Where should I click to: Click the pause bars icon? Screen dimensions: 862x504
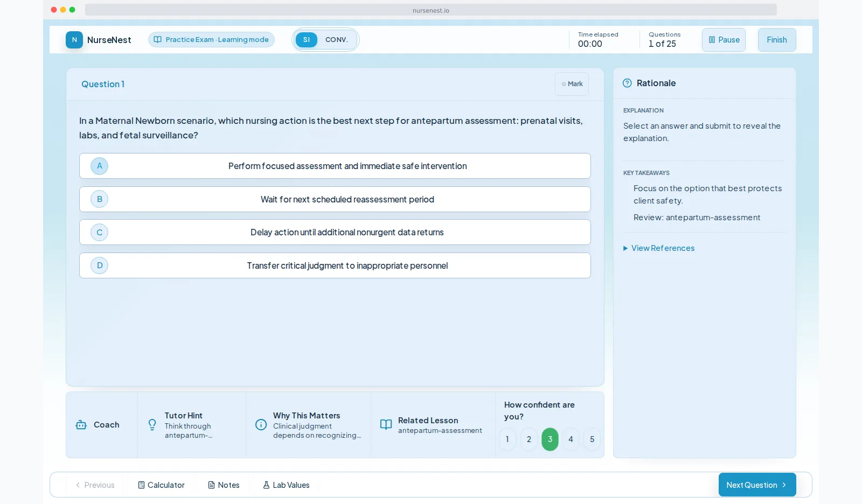coord(712,40)
